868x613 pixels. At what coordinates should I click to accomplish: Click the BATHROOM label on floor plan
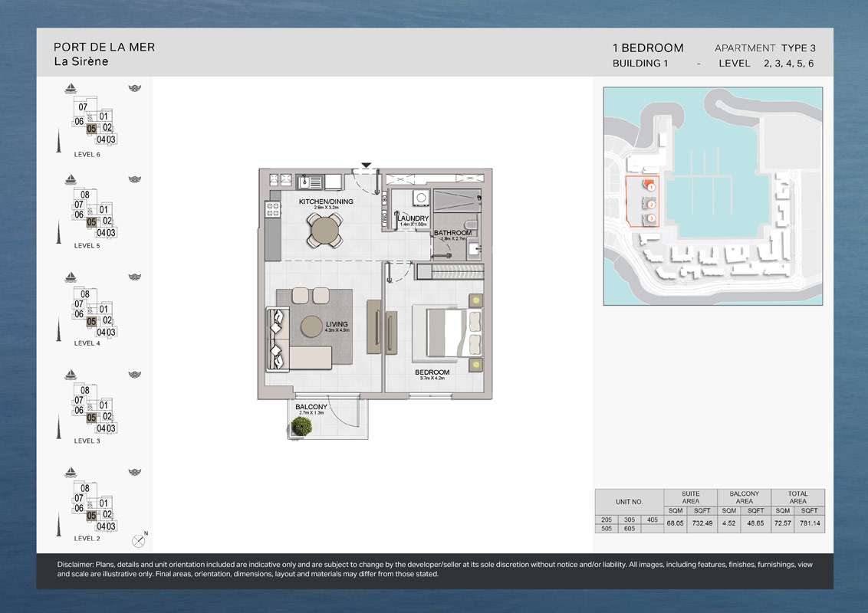(452, 233)
